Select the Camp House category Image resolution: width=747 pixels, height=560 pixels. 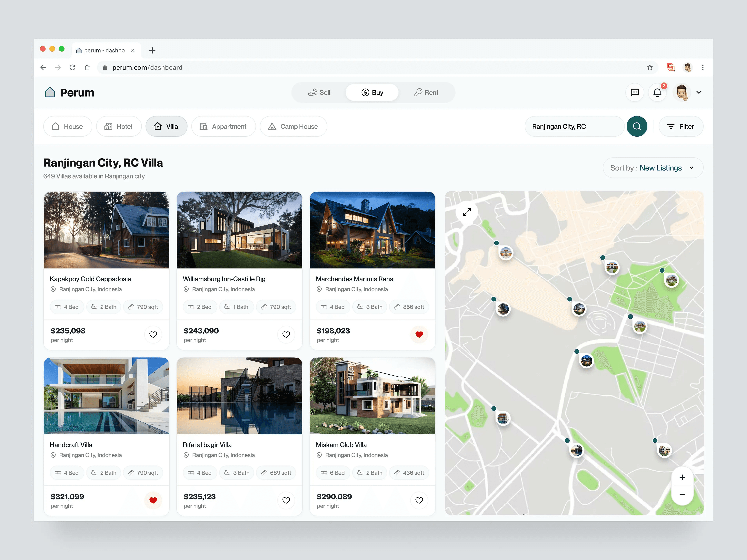click(293, 126)
